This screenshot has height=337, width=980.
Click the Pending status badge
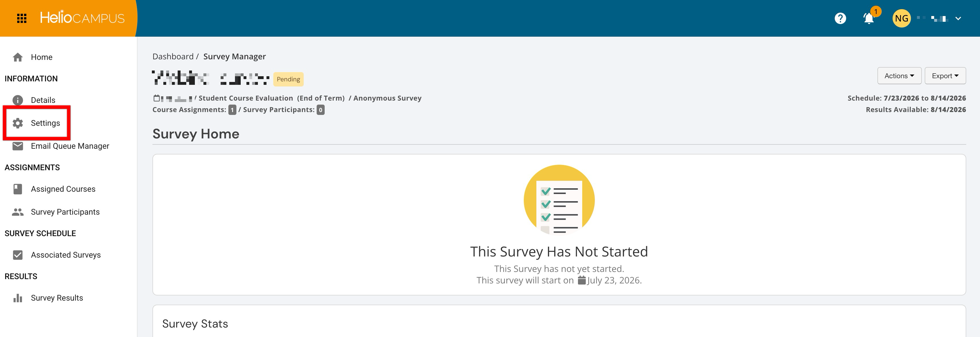click(288, 79)
